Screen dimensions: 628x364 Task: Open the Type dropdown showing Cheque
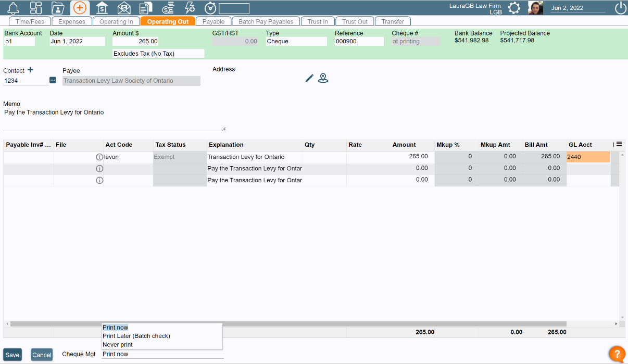tap(296, 41)
